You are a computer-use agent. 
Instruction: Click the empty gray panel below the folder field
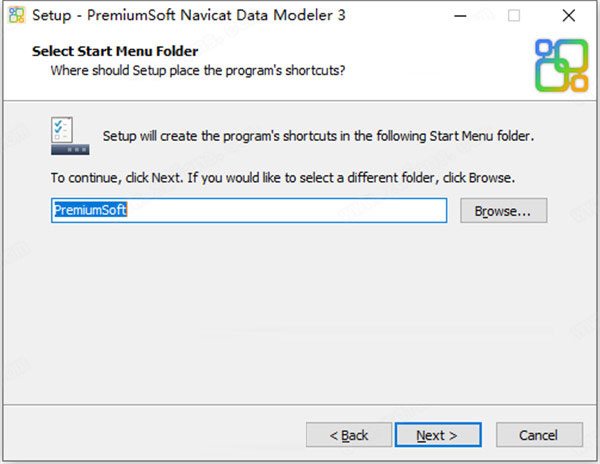[300, 310]
